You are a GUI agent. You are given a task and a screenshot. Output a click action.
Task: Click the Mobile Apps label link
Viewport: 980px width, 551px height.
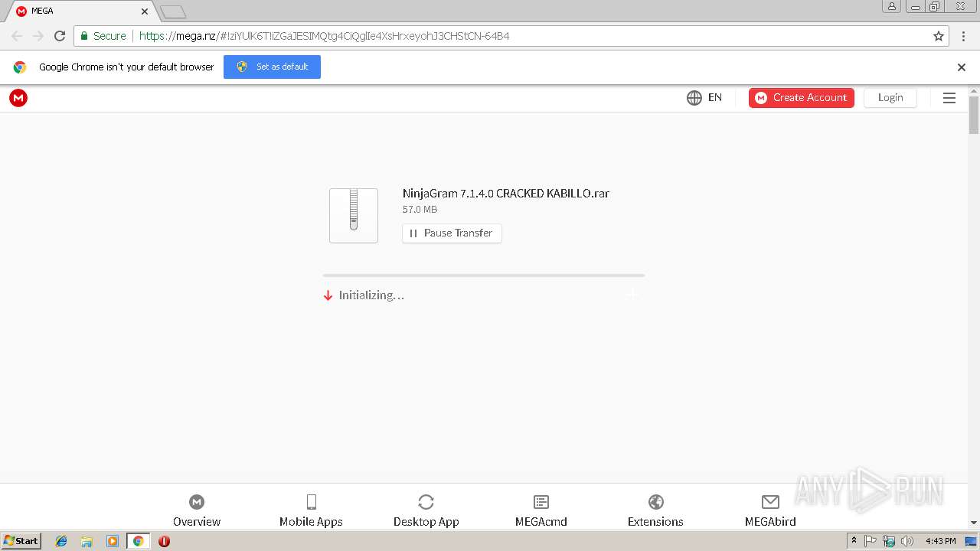(311, 522)
